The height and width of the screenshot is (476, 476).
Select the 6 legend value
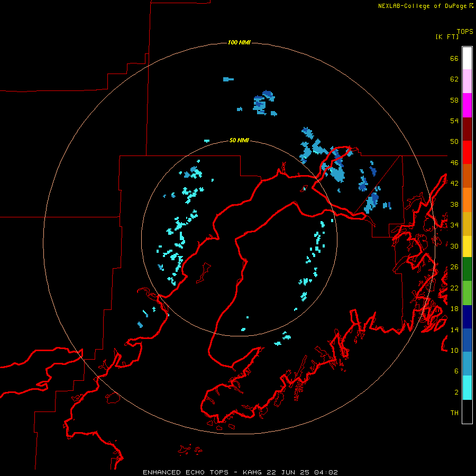coord(456,371)
